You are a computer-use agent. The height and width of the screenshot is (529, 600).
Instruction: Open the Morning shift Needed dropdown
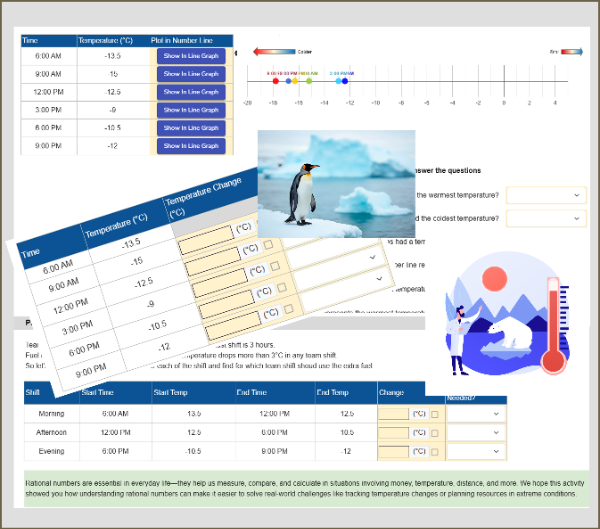click(476, 414)
